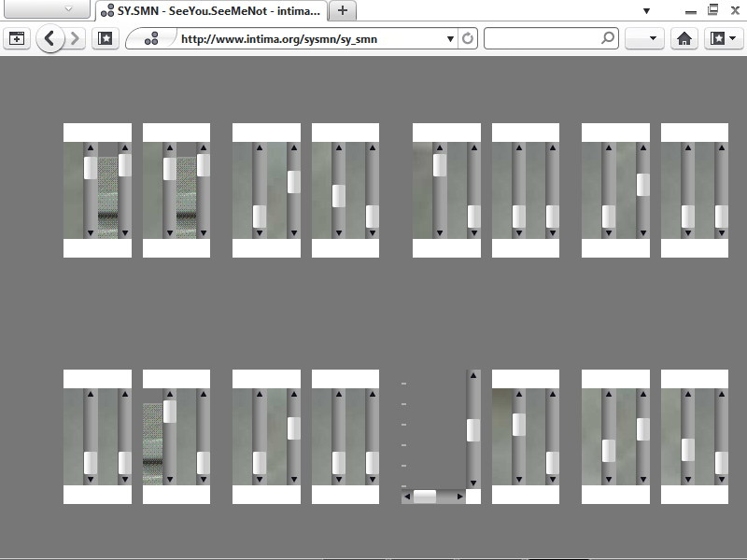Click the right arrow of the horizontal scrollbar

(460, 497)
